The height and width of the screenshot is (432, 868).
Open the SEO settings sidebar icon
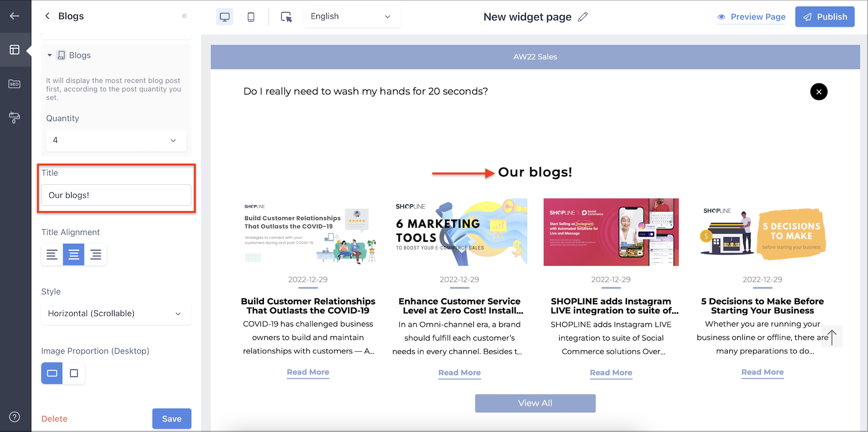(x=15, y=84)
